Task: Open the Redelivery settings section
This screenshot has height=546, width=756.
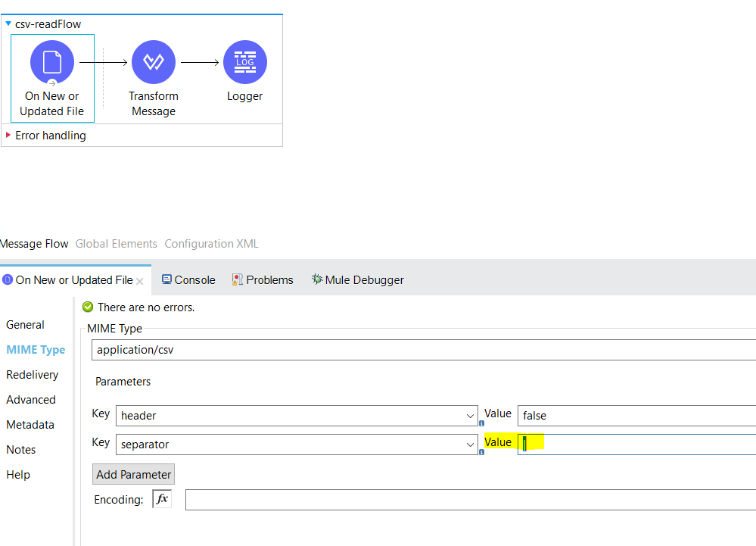Action: tap(32, 375)
